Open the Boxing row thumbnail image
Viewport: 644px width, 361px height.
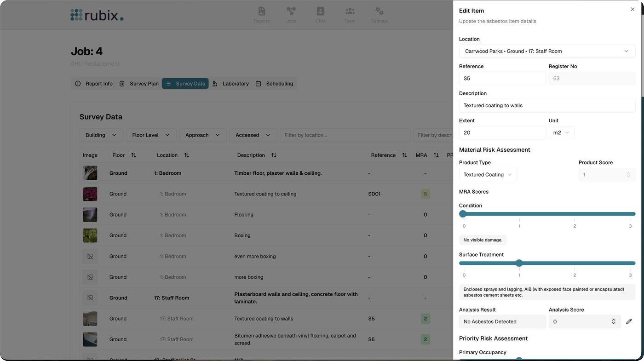tap(90, 235)
